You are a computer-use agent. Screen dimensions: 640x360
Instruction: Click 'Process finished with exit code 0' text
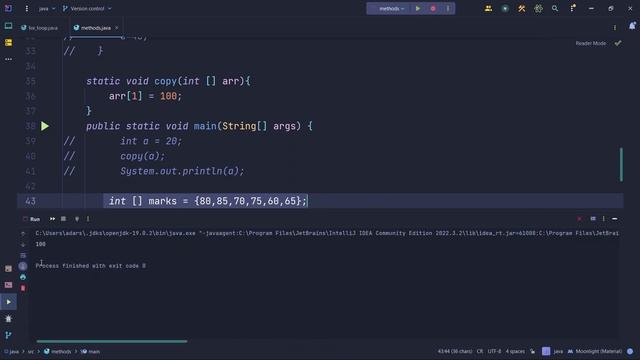click(x=90, y=266)
